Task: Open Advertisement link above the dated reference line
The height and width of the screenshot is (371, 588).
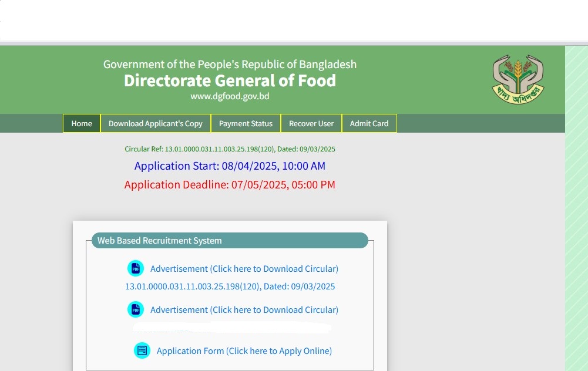Action: tap(244, 269)
